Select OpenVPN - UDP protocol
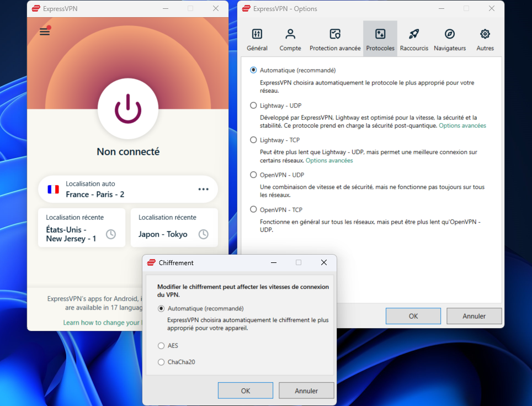The width and height of the screenshot is (532, 406). pos(253,175)
